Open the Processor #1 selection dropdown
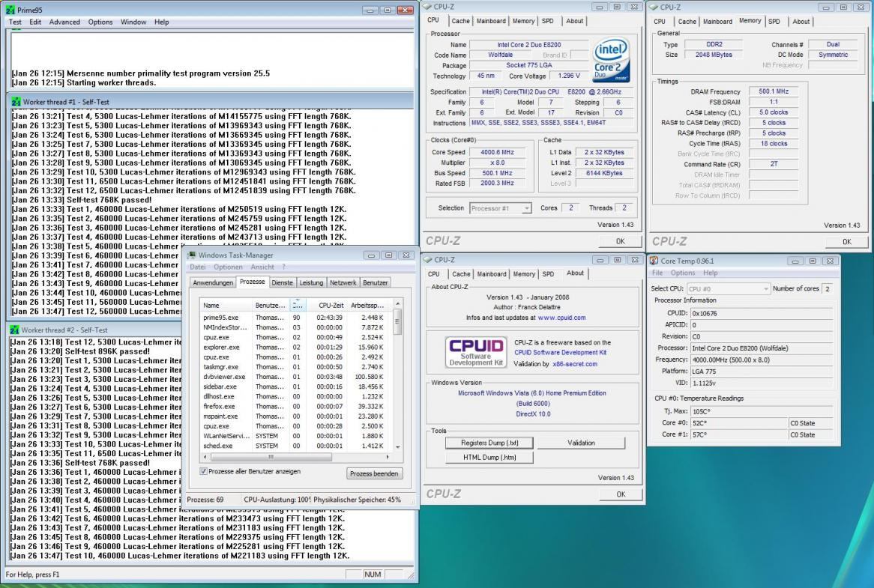This screenshot has width=874, height=588. (x=500, y=208)
